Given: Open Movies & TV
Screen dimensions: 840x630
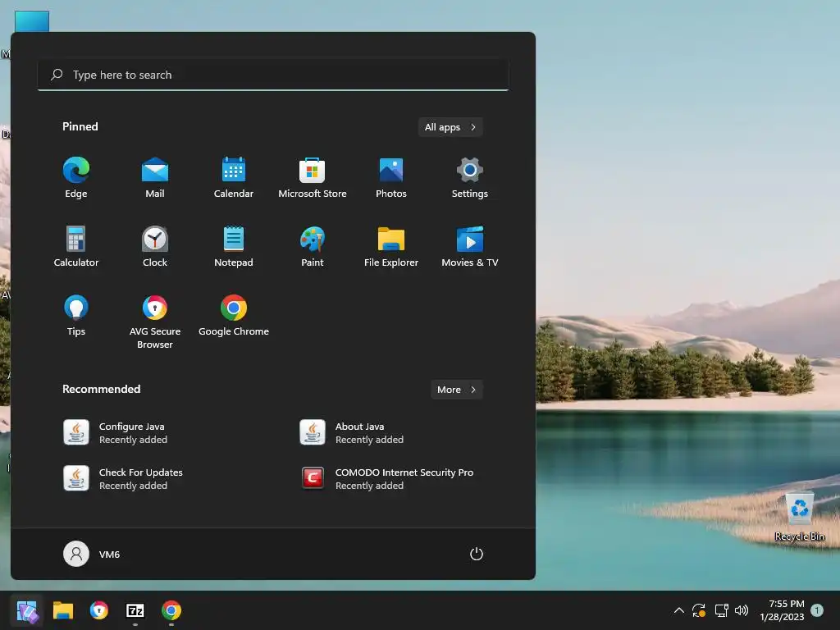Looking at the screenshot, I should click(470, 247).
